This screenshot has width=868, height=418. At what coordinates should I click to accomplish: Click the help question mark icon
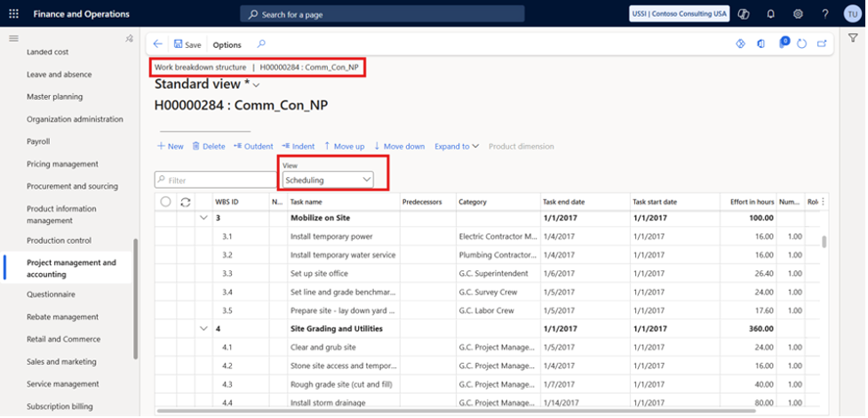point(825,14)
